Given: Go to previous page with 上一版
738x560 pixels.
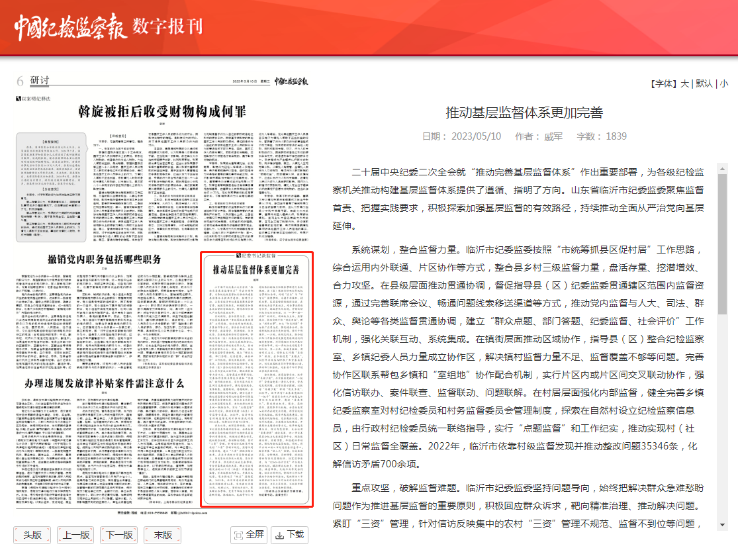Looking at the screenshot, I should pos(75,535).
